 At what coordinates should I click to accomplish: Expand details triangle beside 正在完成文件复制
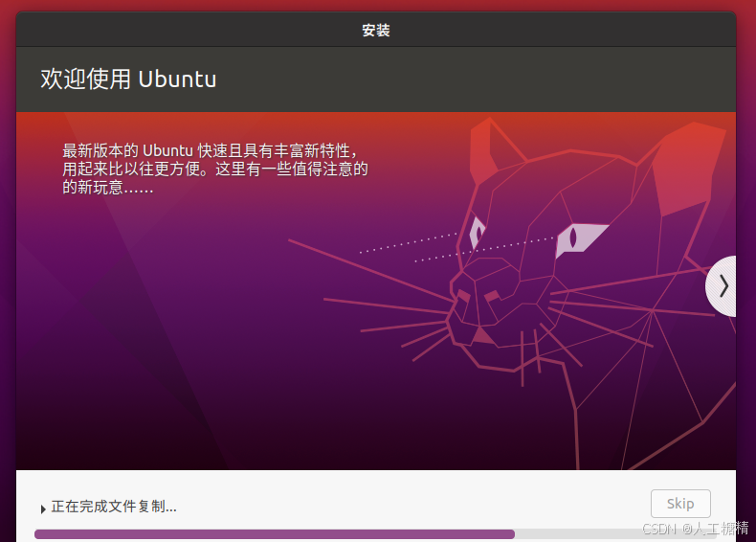click(x=43, y=508)
